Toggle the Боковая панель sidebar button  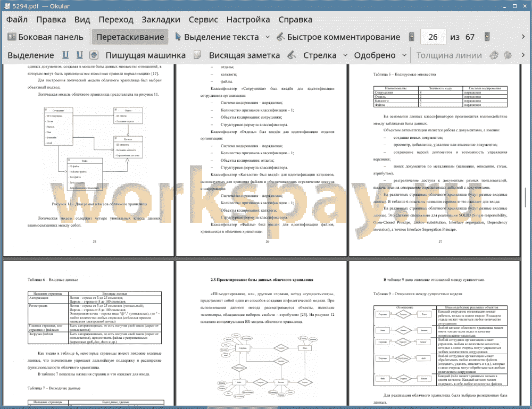pyautogui.click(x=45, y=37)
